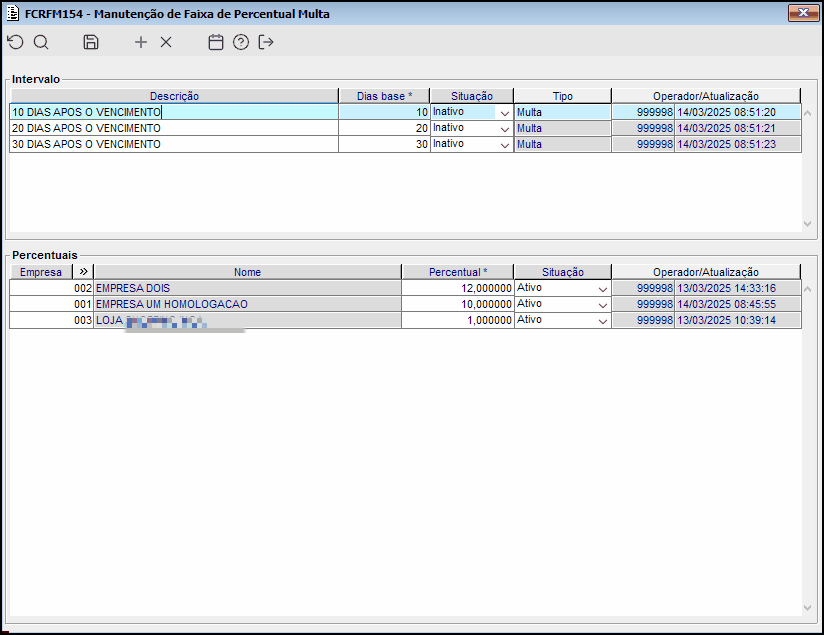
Task: Click Percentuais grid scroll down arrow
Action: (808, 608)
